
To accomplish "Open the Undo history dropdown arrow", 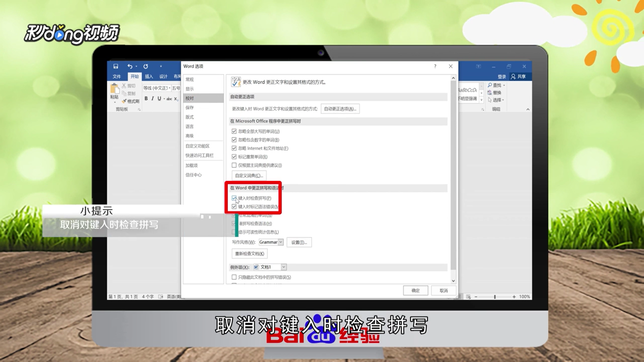I will pyautogui.click(x=136, y=66).
